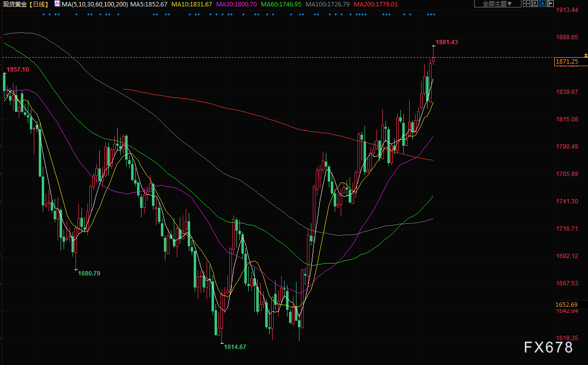588x365 pixels.
Task: Click the 1652.69 price axis tag
Action: tap(571, 304)
